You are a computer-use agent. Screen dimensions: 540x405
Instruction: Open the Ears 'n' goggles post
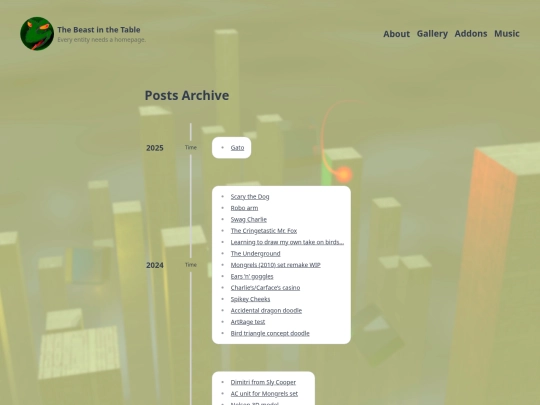[252, 277]
